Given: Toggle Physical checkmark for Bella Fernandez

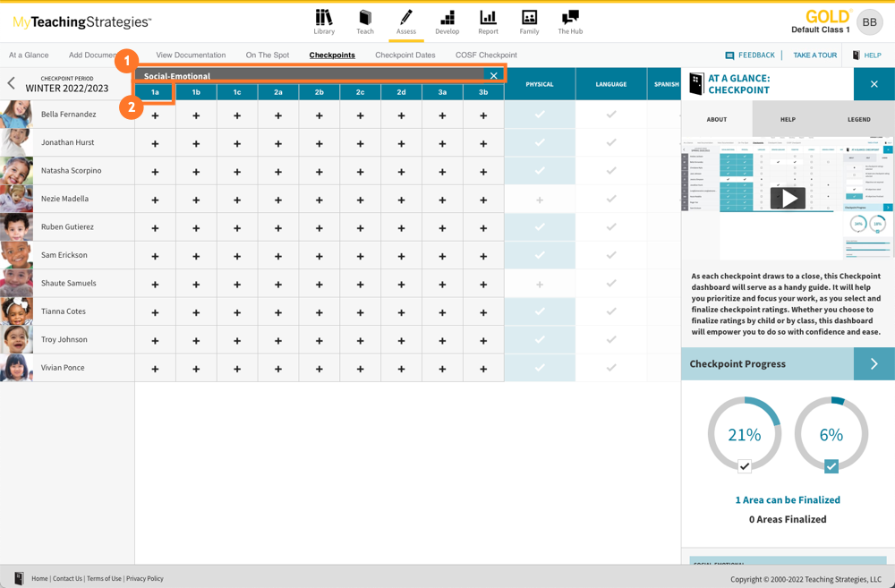Looking at the screenshot, I should pyautogui.click(x=540, y=115).
